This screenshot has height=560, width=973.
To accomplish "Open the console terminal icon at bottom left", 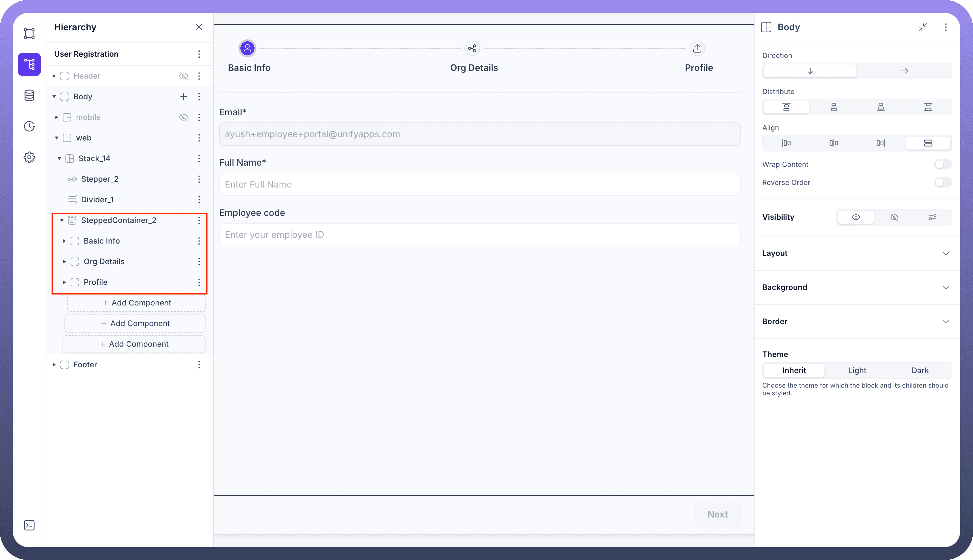I will click(x=29, y=526).
